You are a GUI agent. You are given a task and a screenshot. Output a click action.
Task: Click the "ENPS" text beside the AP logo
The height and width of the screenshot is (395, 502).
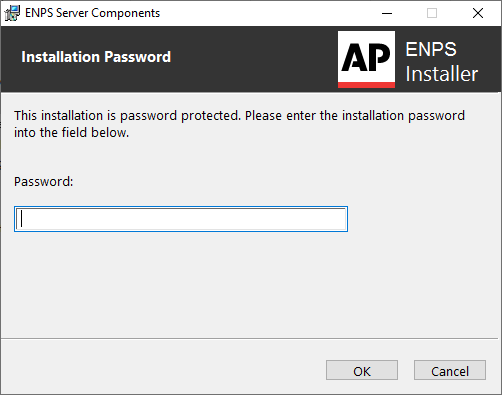coord(431,49)
